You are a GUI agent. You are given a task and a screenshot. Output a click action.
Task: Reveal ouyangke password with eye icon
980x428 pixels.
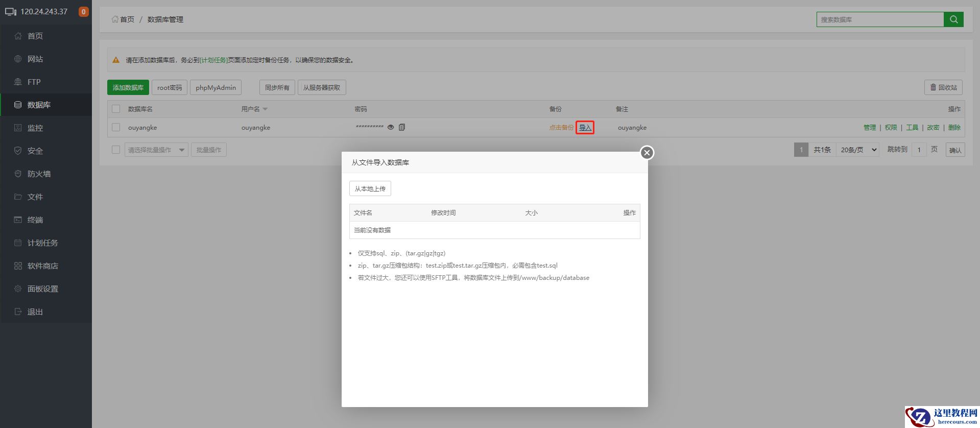(x=391, y=127)
